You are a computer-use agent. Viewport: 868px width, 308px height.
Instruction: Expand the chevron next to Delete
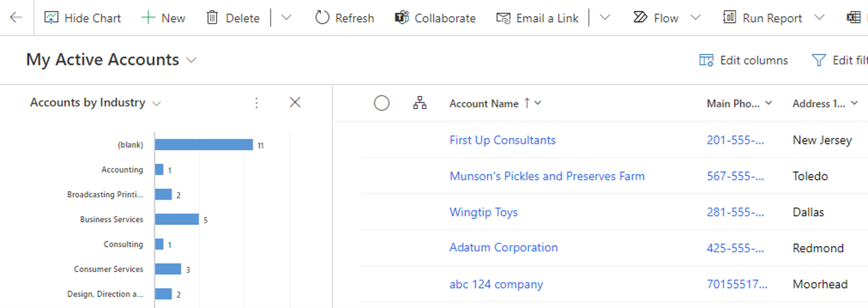click(x=286, y=18)
